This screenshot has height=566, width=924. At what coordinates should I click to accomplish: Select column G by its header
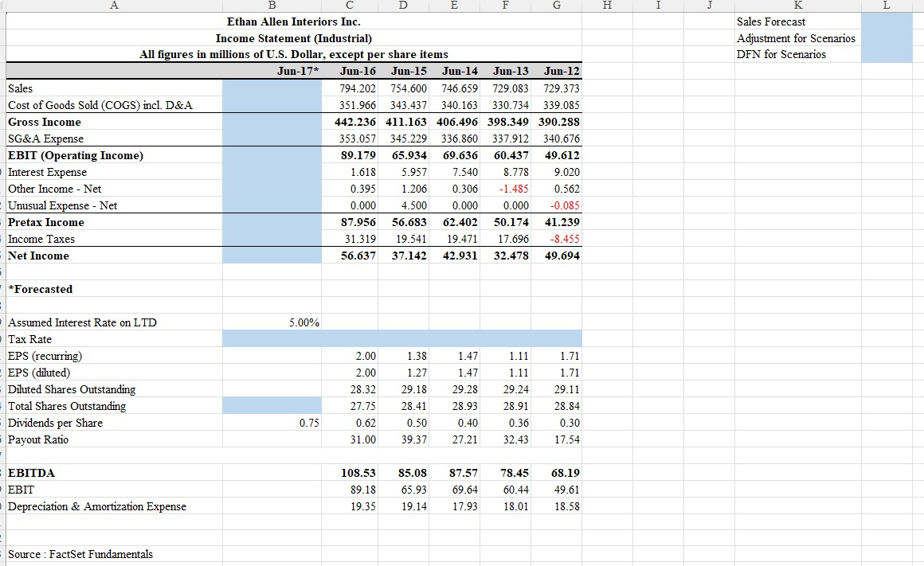(555, 6)
